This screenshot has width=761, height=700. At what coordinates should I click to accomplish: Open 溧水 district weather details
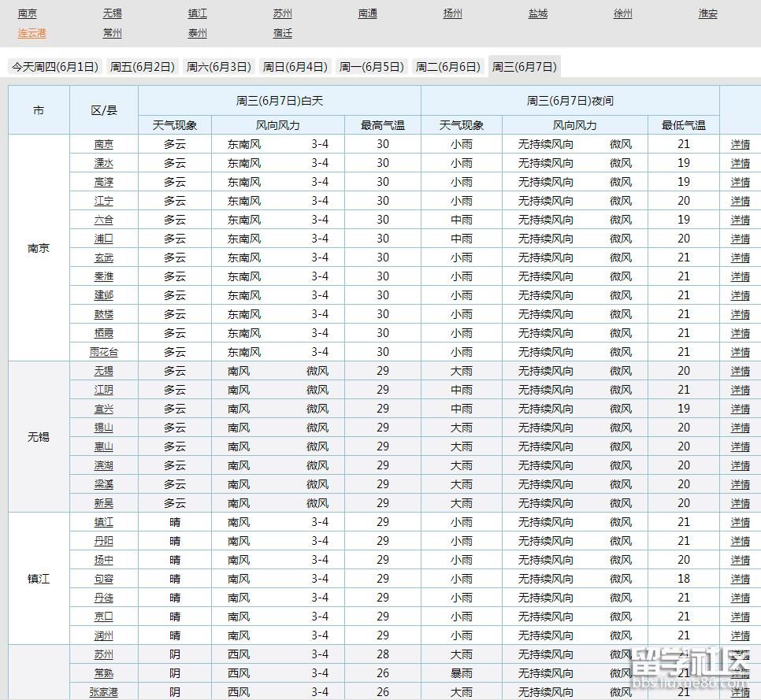(102, 163)
